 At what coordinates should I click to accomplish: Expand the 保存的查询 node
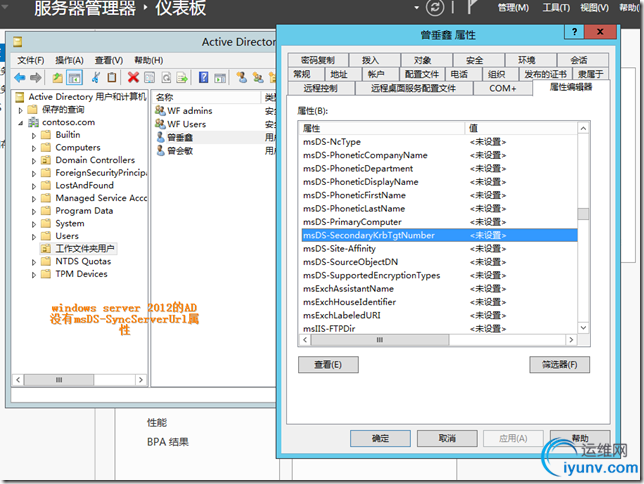(x=21, y=110)
